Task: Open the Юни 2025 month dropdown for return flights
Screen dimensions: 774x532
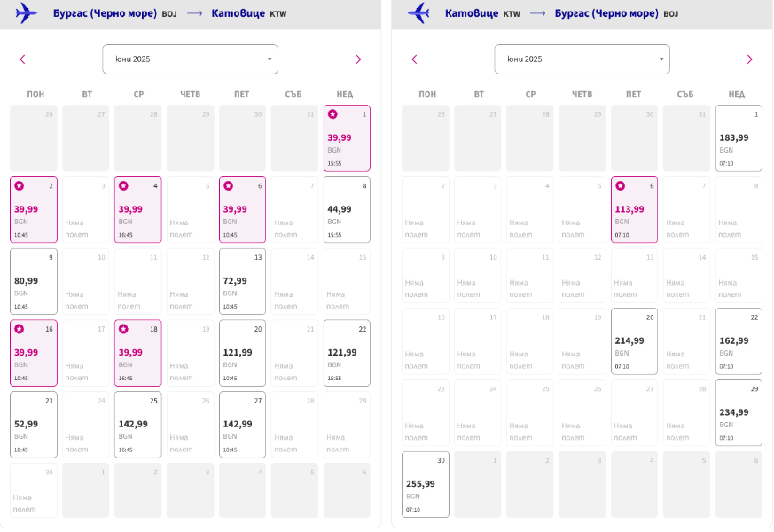Action: 582,59
